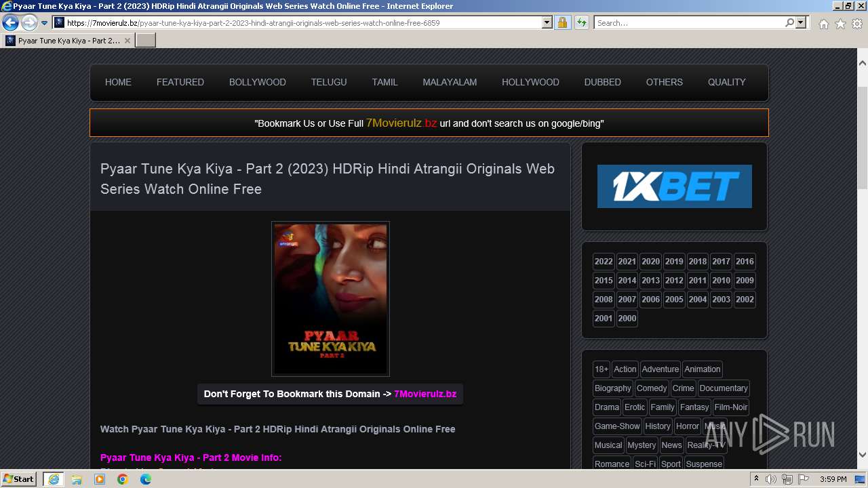Open Edge taskbar icon

[146, 479]
